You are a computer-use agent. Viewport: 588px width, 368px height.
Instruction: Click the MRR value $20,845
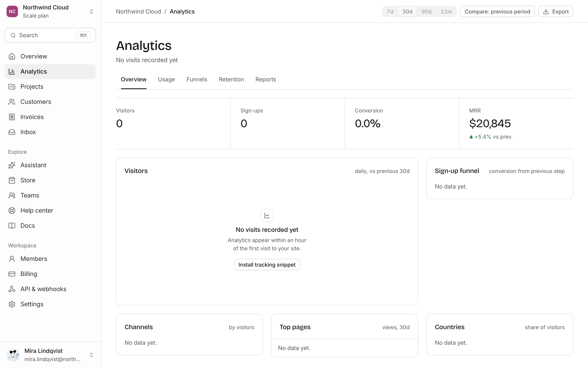point(490,123)
